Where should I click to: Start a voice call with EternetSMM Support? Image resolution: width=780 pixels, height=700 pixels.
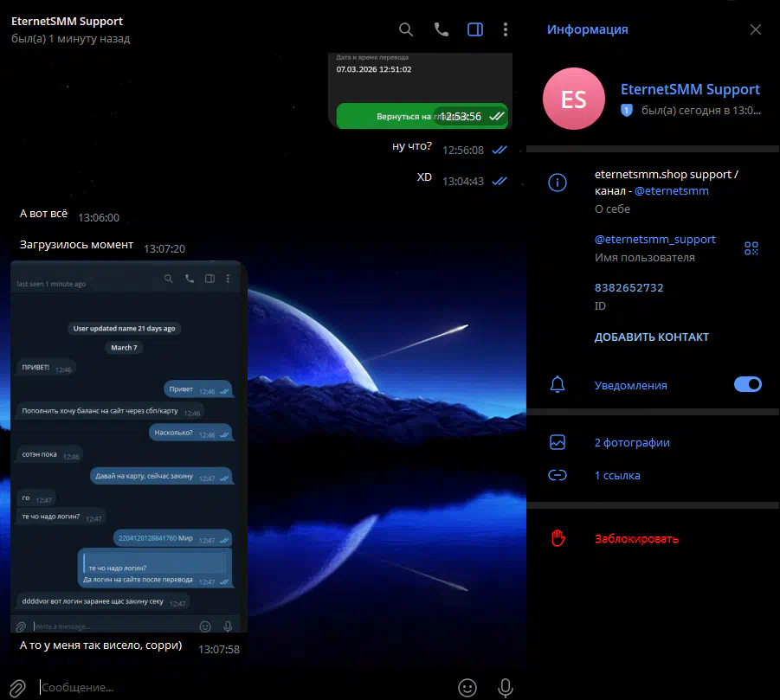[441, 29]
